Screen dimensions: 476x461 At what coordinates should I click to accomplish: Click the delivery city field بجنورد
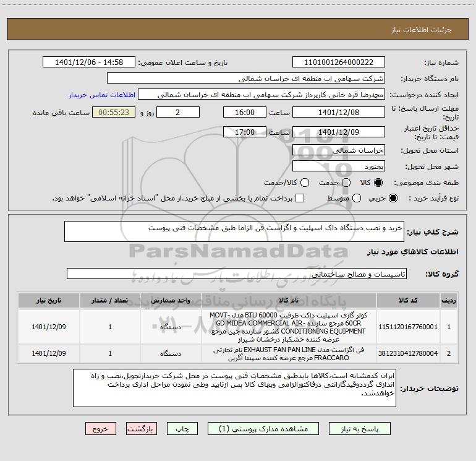[339, 166]
